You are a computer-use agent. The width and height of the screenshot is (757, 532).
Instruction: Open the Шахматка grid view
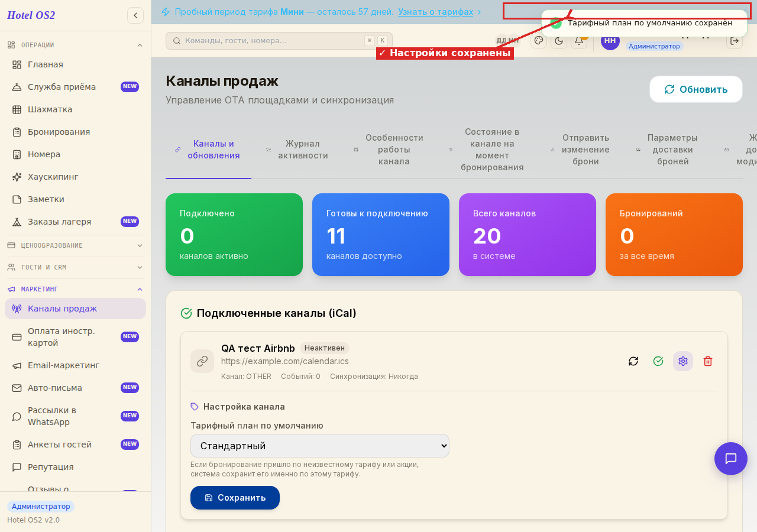75,109
